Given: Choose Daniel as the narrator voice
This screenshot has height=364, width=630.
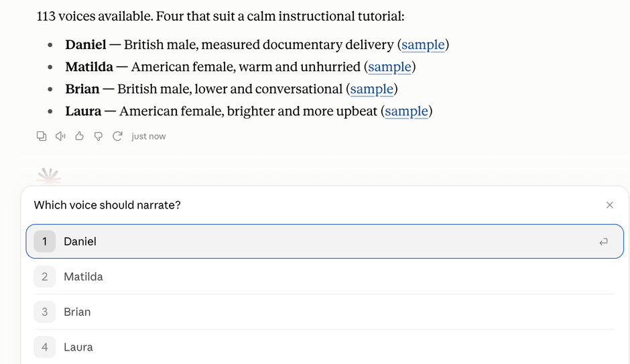Looking at the screenshot, I should tap(324, 241).
